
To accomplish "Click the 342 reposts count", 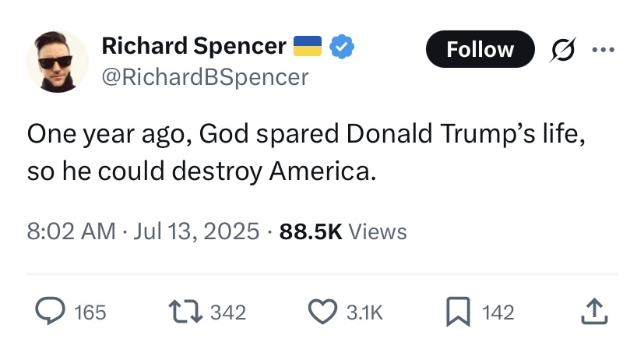I will [x=228, y=312].
